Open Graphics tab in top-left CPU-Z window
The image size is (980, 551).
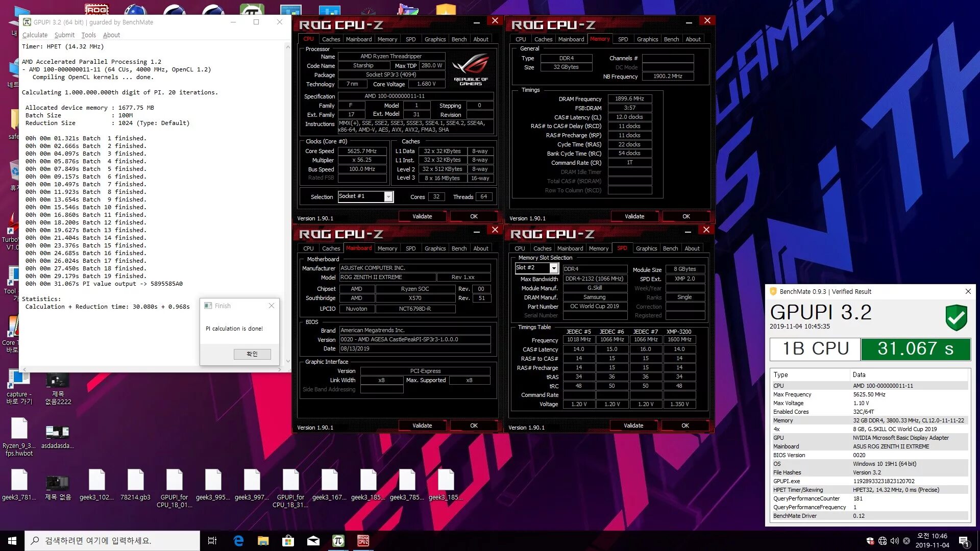(x=435, y=39)
